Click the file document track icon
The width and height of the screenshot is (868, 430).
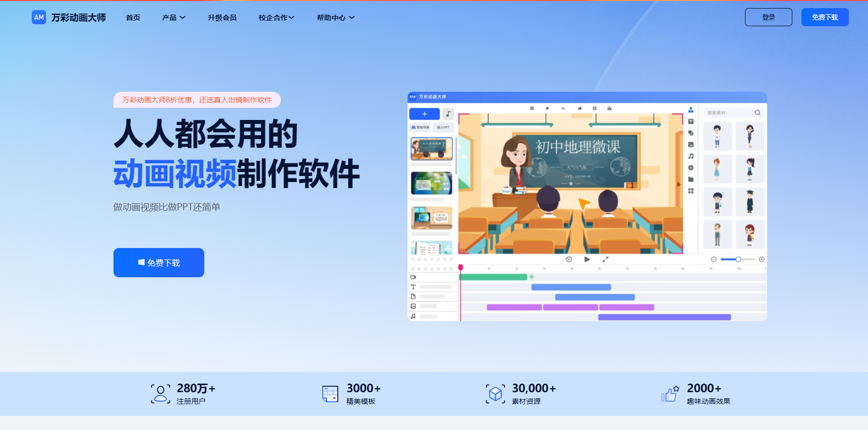pos(413,296)
